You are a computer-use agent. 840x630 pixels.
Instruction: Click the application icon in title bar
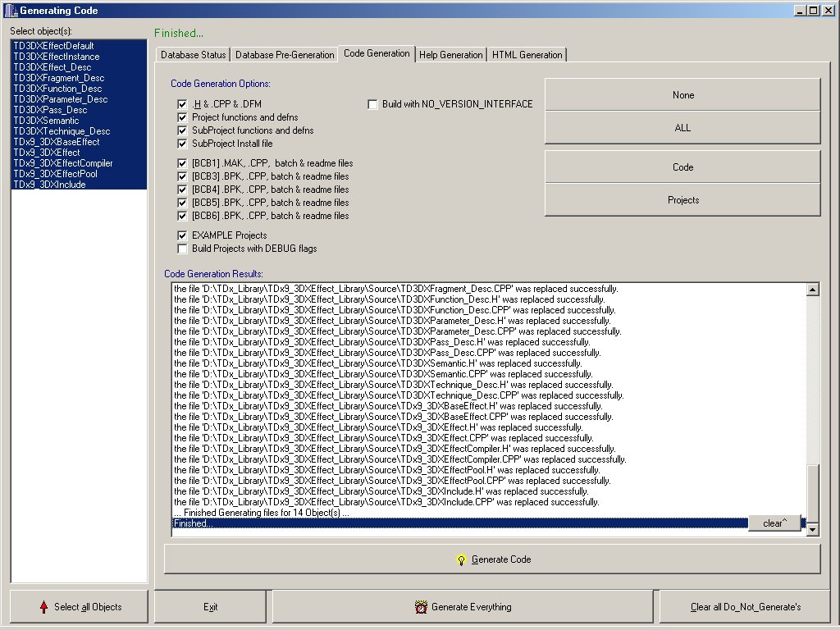9,10
